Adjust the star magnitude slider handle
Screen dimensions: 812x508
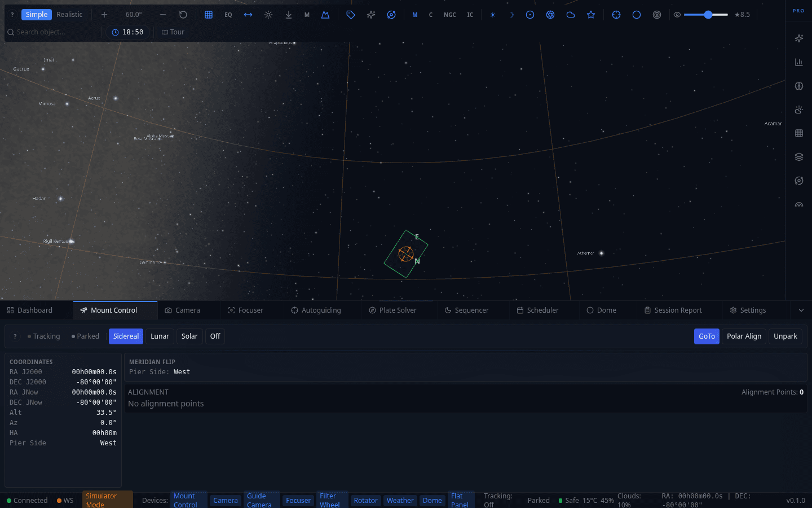point(708,15)
